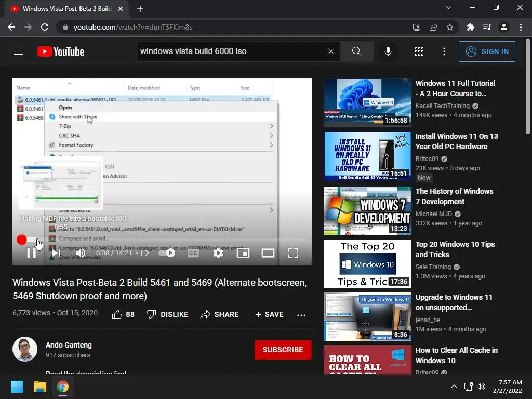Image resolution: width=532 pixels, height=399 pixels.
Task: Click the URL address bar
Action: point(234,27)
